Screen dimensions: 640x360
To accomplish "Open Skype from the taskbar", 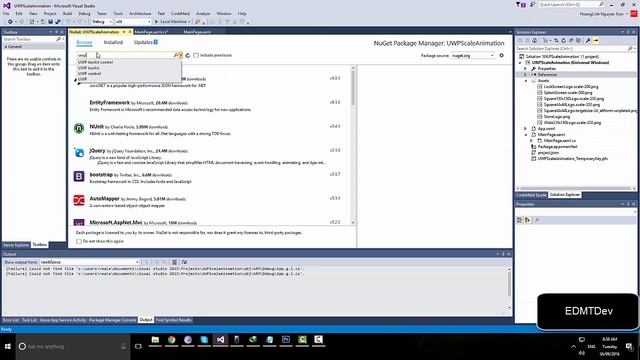I will point(204,340).
